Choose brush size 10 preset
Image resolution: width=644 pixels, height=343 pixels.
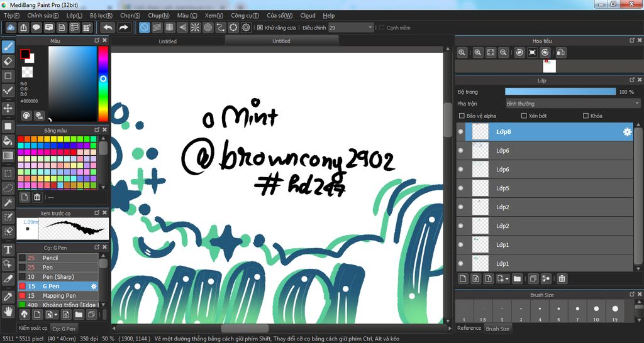point(596,312)
